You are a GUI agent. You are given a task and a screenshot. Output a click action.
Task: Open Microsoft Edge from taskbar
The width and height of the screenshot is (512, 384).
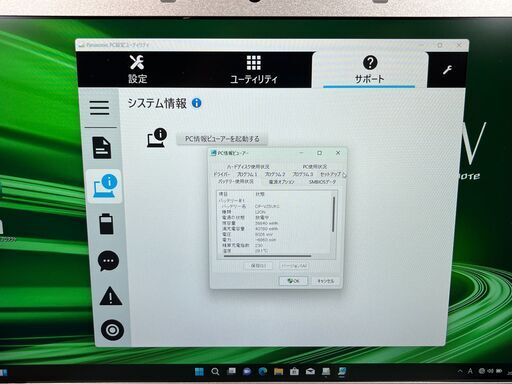click(x=263, y=371)
